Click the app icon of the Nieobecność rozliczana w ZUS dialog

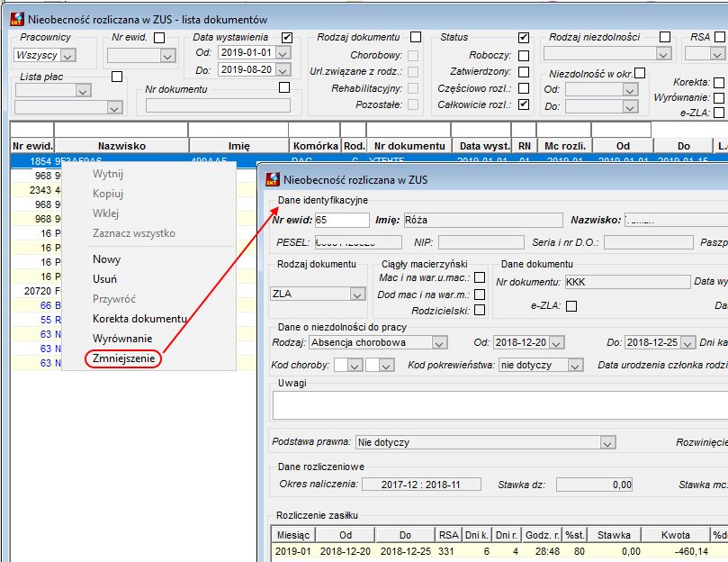[273, 179]
